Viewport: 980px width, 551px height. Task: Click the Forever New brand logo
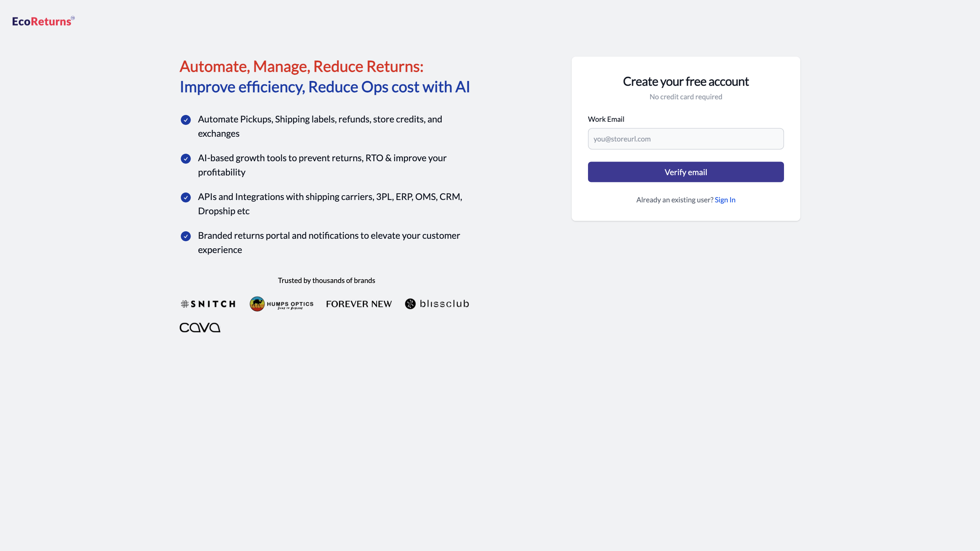[x=359, y=304]
